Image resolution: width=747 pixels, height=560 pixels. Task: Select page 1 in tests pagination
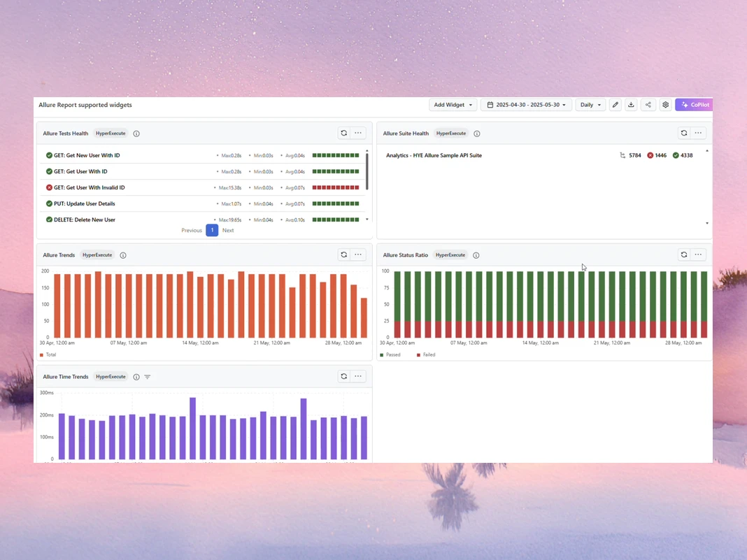point(212,231)
